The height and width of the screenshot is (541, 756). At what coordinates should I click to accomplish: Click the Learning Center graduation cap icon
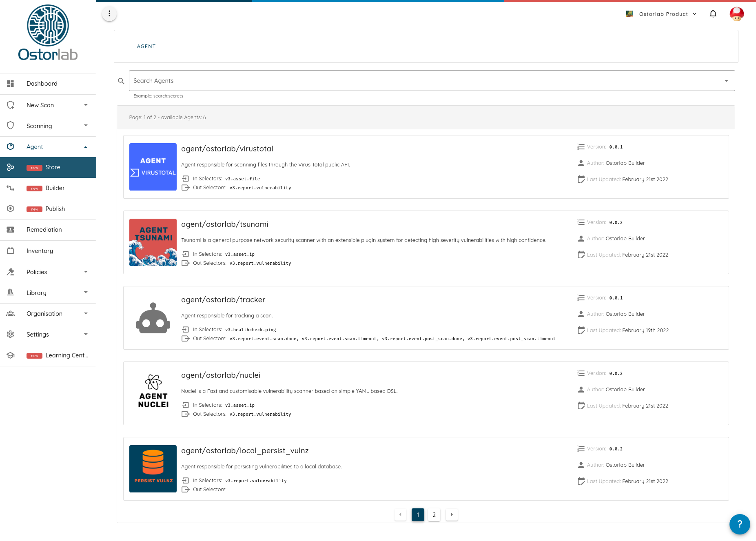(11, 355)
